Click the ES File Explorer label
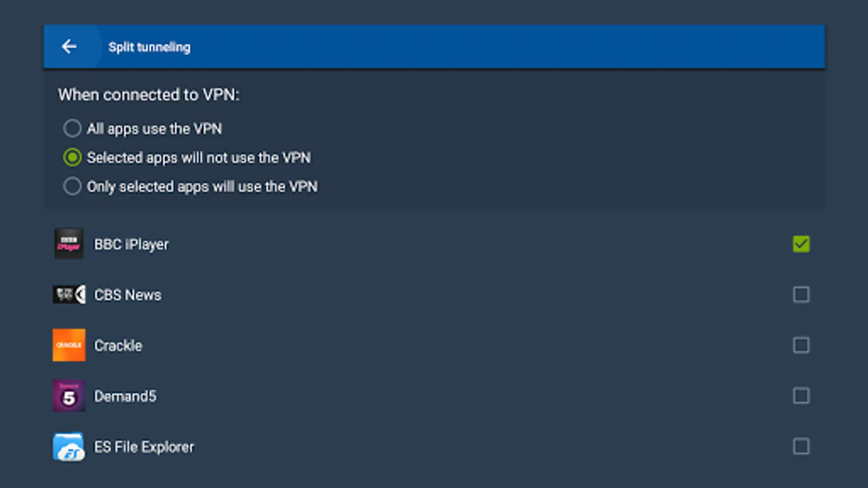The height and width of the screenshot is (488, 868). click(x=144, y=447)
